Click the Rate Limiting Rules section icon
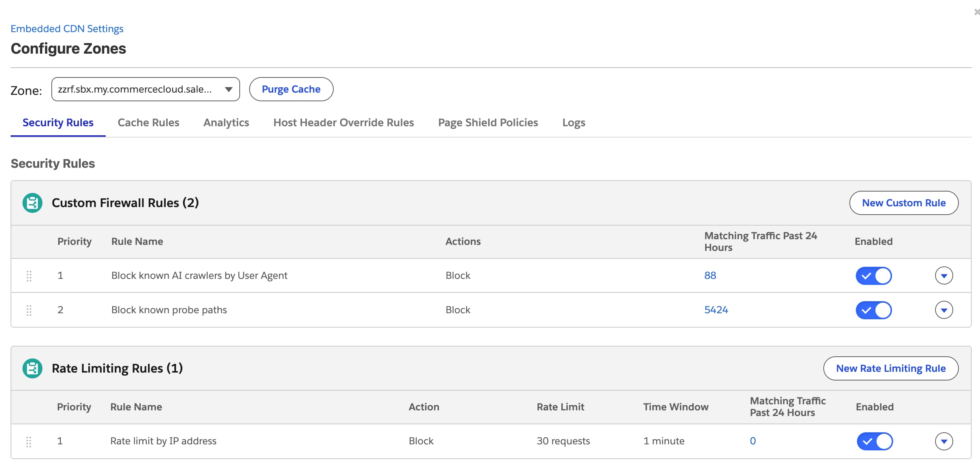Screen dimensions: 980x464 point(32,368)
